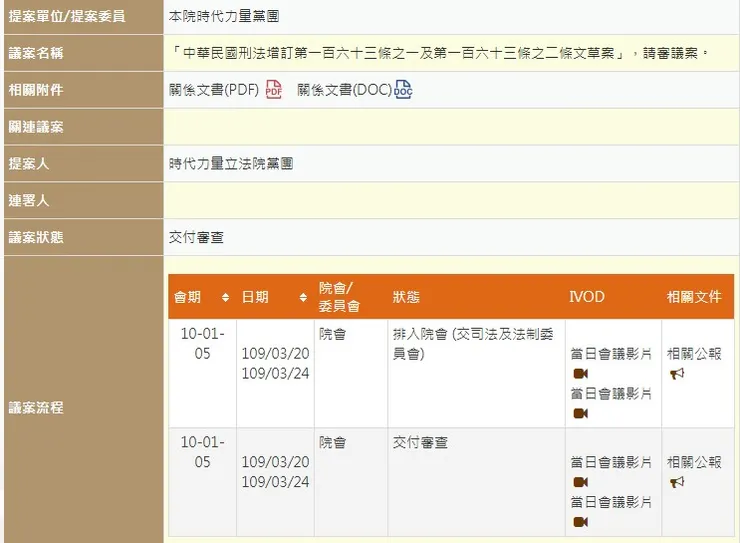Screen dimensions: 740x543
Task: Click first 當日會議影片 link in 排入院會 row
Action: tap(611, 354)
